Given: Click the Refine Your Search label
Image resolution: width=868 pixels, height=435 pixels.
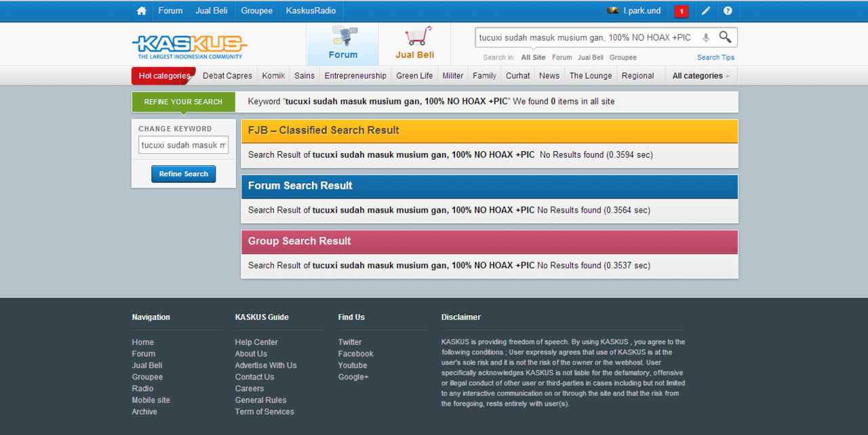Looking at the screenshot, I should (x=183, y=102).
